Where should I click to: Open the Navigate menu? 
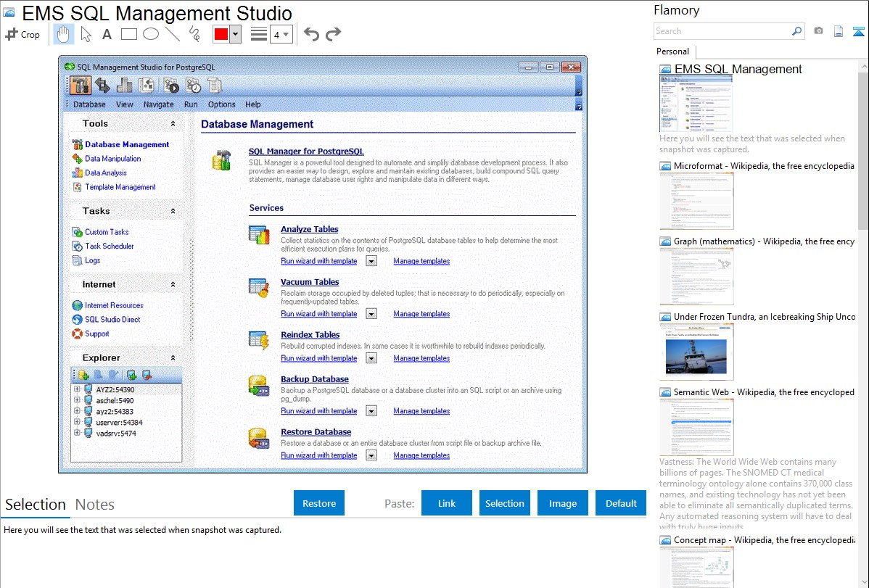(159, 104)
